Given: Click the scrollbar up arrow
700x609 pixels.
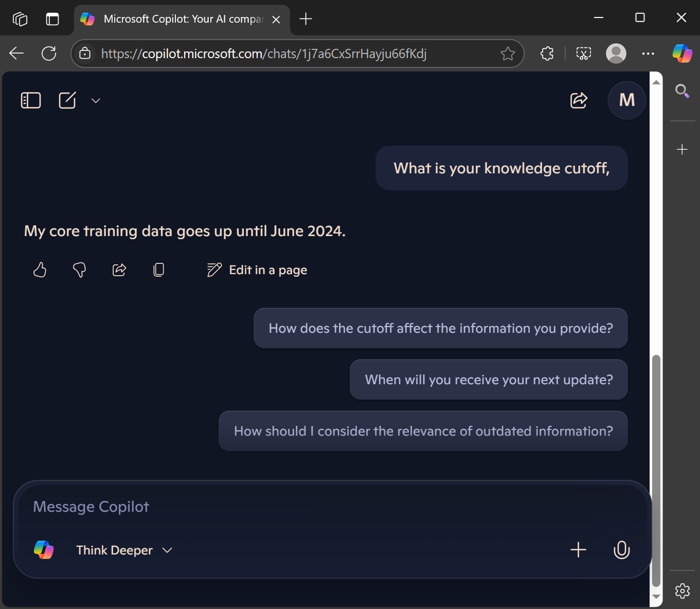Looking at the screenshot, I should point(656,82).
